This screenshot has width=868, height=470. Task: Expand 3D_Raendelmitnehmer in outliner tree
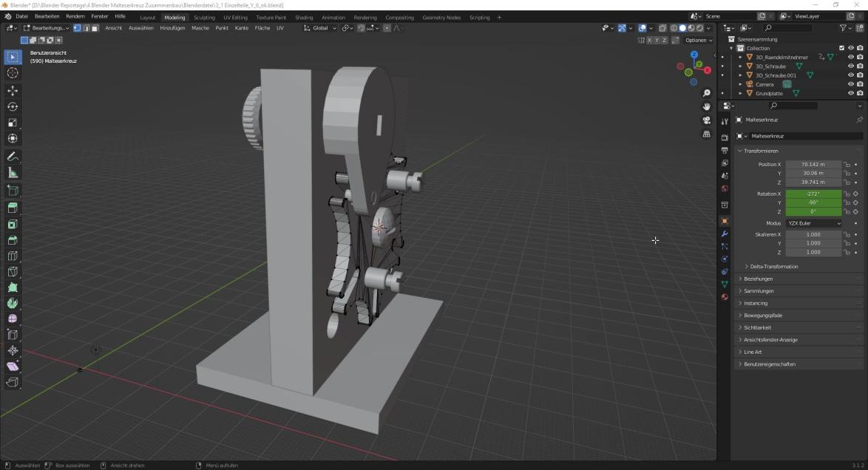click(x=740, y=57)
